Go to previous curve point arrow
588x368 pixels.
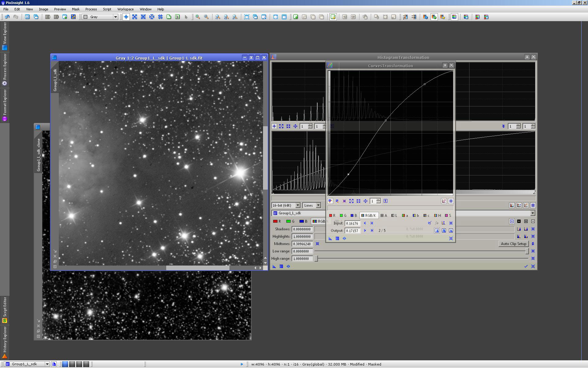click(x=365, y=223)
